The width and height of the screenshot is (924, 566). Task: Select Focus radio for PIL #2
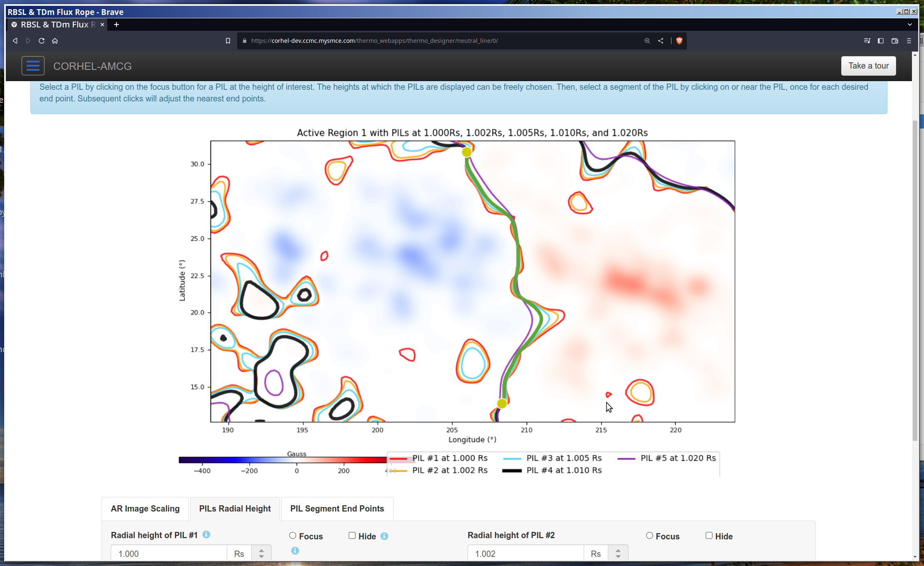pyautogui.click(x=649, y=536)
